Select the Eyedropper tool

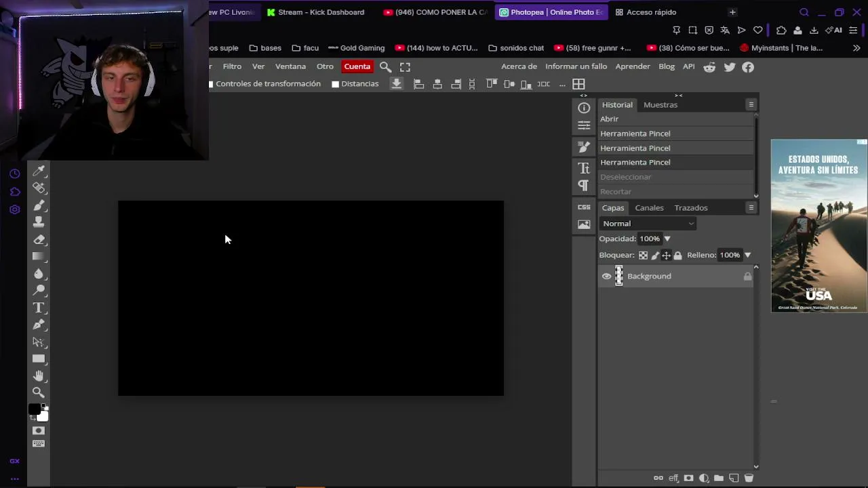point(39,171)
